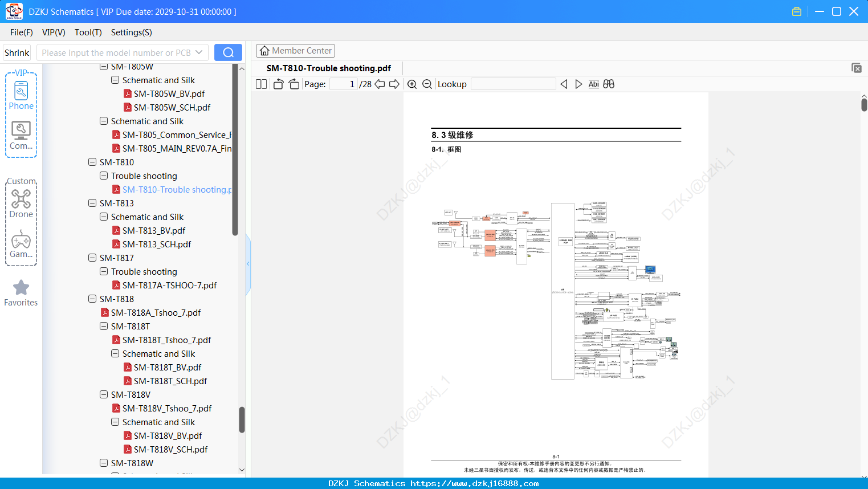868x489 pixels.
Task: Collapse the SM-T818T tree node
Action: pyautogui.click(x=104, y=326)
